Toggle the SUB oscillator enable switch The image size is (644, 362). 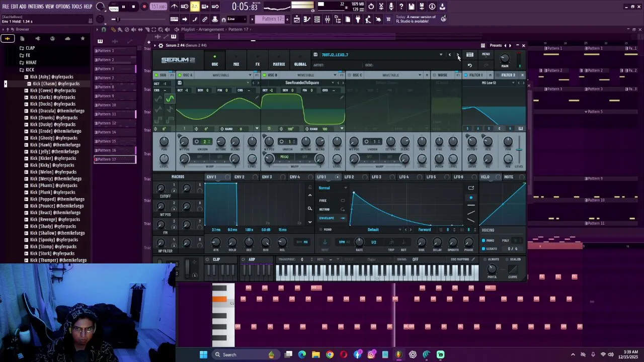(x=156, y=75)
